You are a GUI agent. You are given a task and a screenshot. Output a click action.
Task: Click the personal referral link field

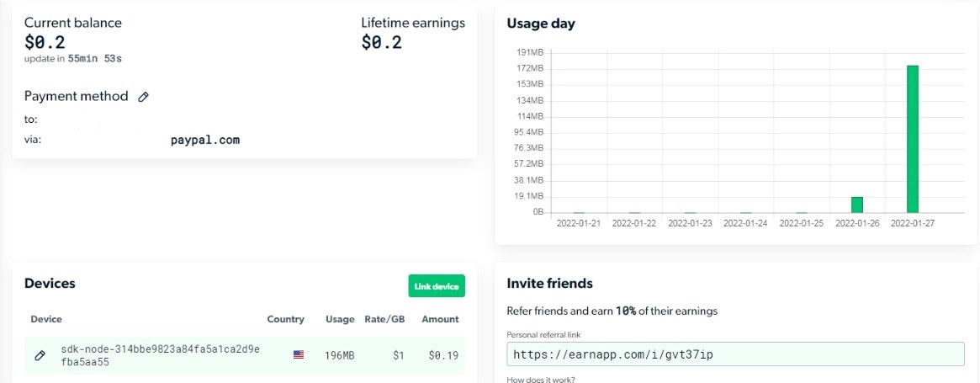pyautogui.click(x=735, y=354)
